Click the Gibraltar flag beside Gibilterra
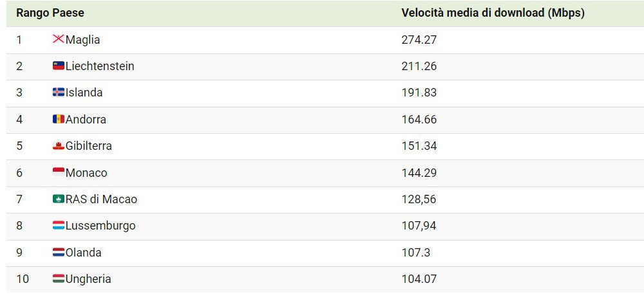The width and height of the screenshot is (644, 308). pos(59,145)
